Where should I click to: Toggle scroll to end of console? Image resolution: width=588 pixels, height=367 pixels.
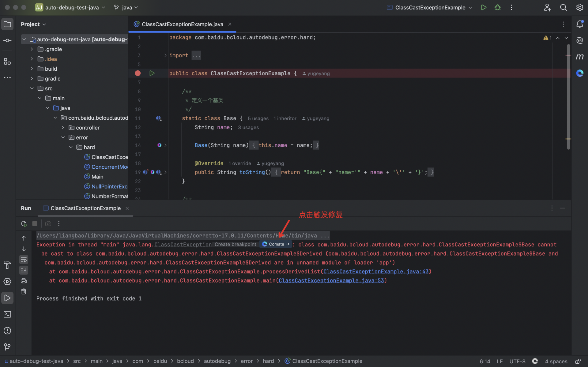[24, 270]
